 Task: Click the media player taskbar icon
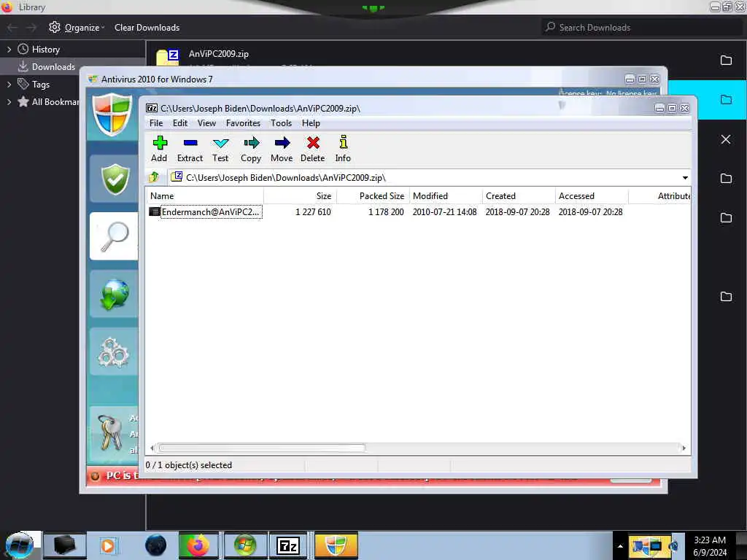(108, 545)
